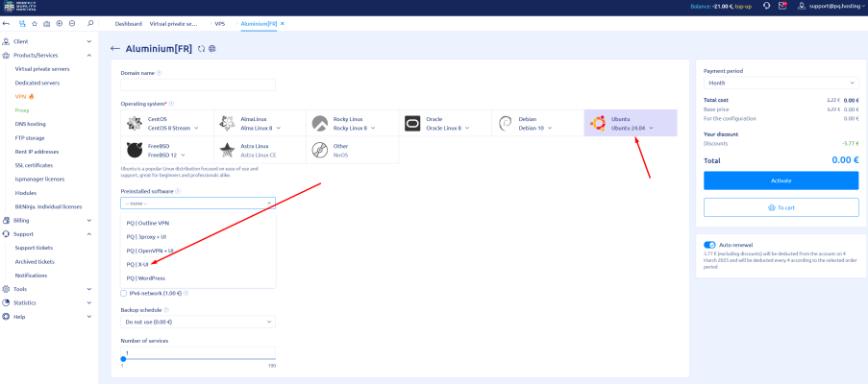
Task: Expand the Ubuntu 24.04 version dropdown
Action: [x=651, y=128]
